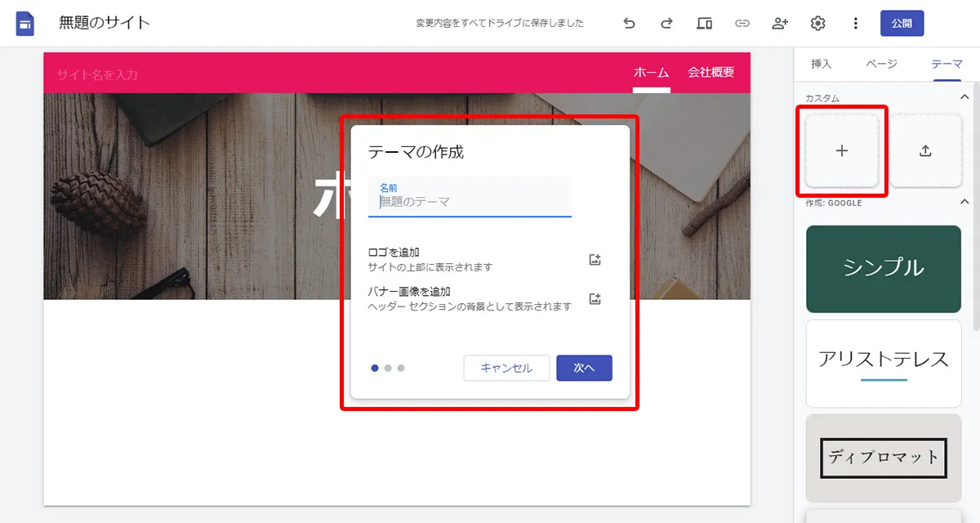
Task: Open the device preview icon
Action: click(704, 23)
